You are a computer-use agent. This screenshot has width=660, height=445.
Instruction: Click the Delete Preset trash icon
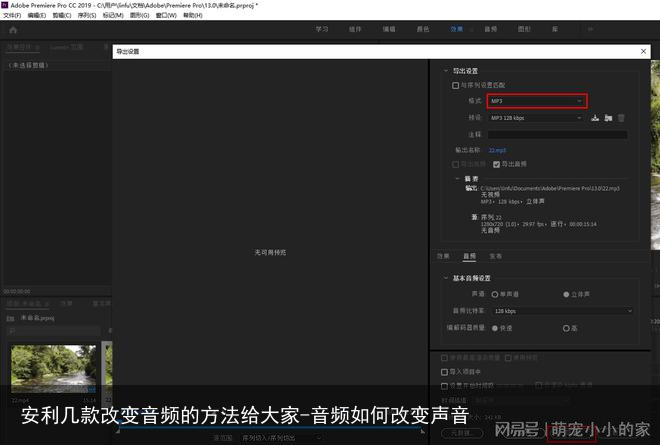(621, 118)
